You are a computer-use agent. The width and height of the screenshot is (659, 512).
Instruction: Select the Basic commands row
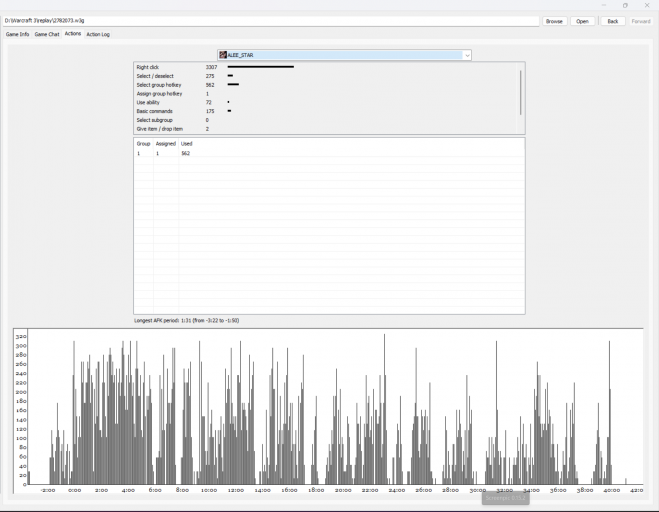point(326,111)
